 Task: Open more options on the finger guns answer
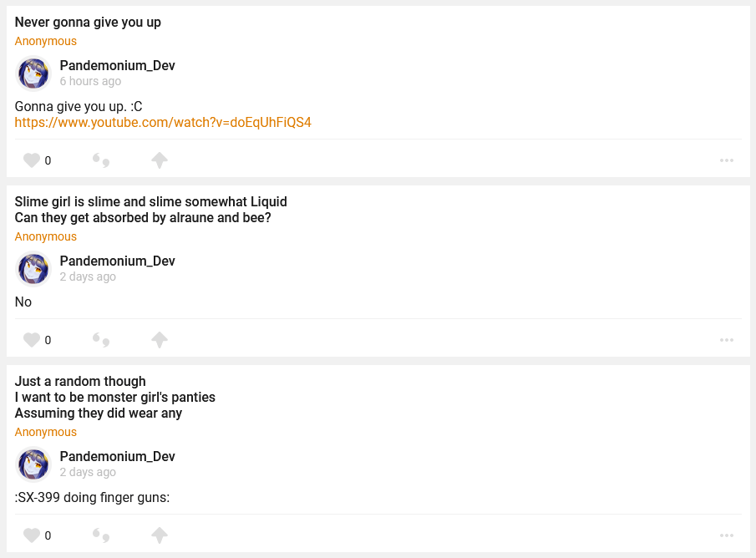point(726,535)
